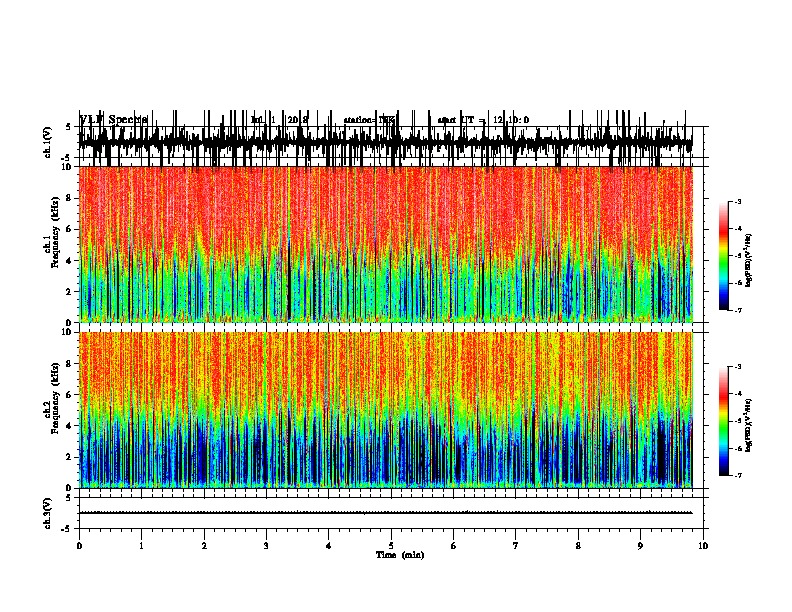Image resolution: width=792 pixels, height=612 pixels.
Task: Click the "8" kHz tick on ch.1 frequency axis
Action: coord(70,198)
